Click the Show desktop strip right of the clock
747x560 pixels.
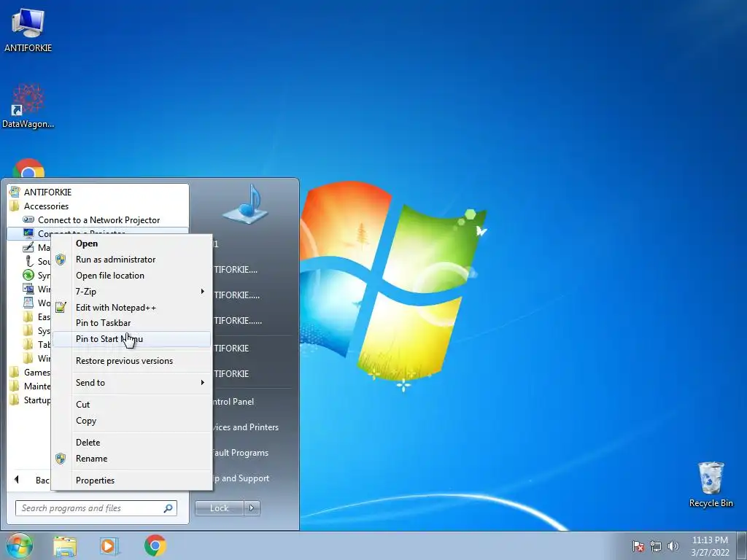coord(742,545)
